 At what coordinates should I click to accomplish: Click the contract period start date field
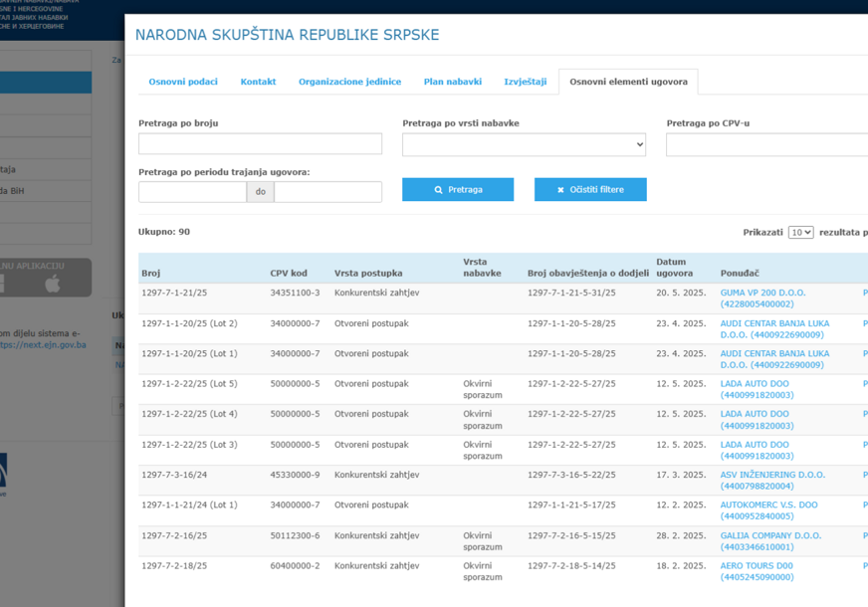coord(192,191)
